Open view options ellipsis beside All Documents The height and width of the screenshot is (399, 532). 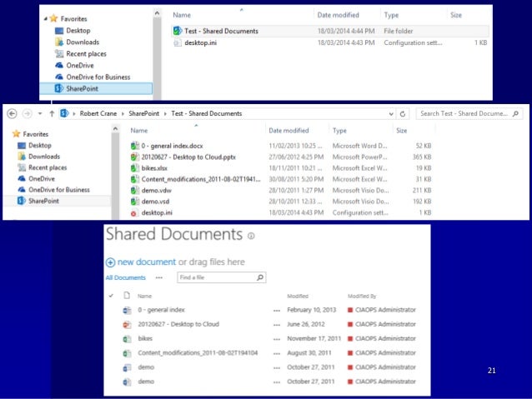[x=158, y=277]
